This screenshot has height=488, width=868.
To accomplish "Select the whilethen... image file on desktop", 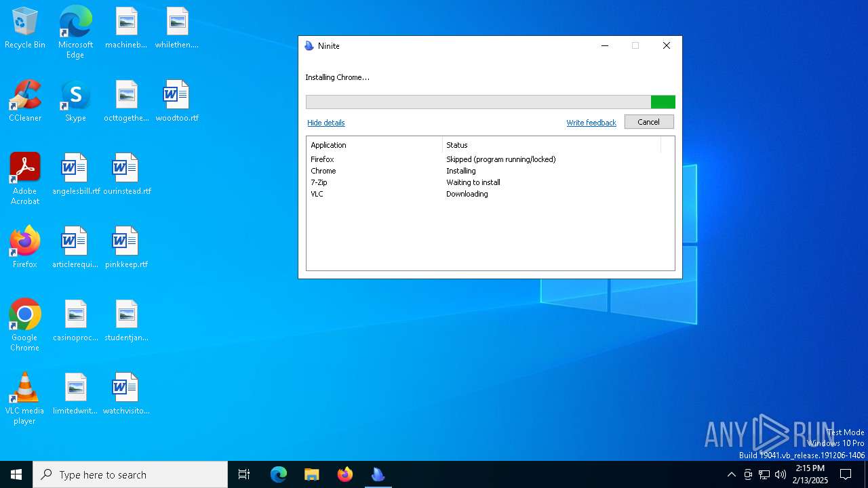I will click(177, 28).
